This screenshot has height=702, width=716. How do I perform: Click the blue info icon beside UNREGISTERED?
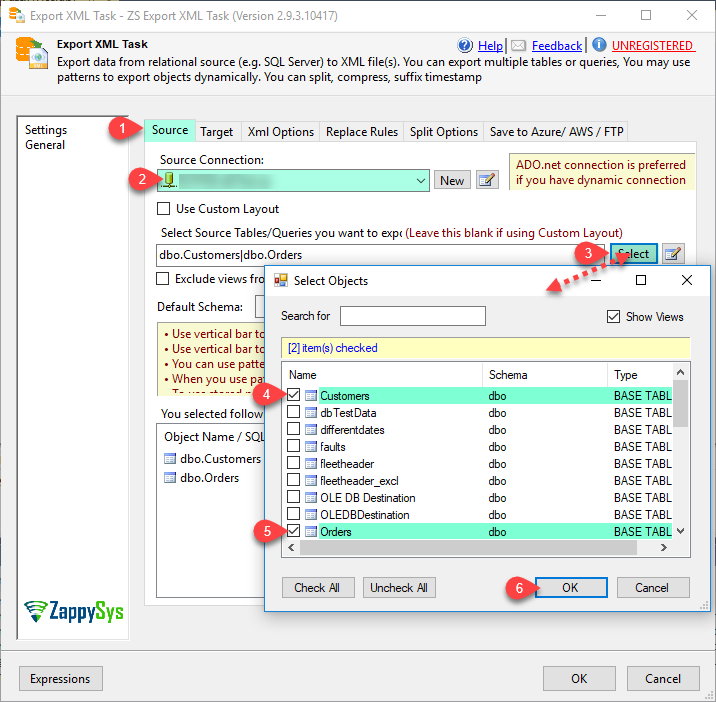pyautogui.click(x=599, y=45)
